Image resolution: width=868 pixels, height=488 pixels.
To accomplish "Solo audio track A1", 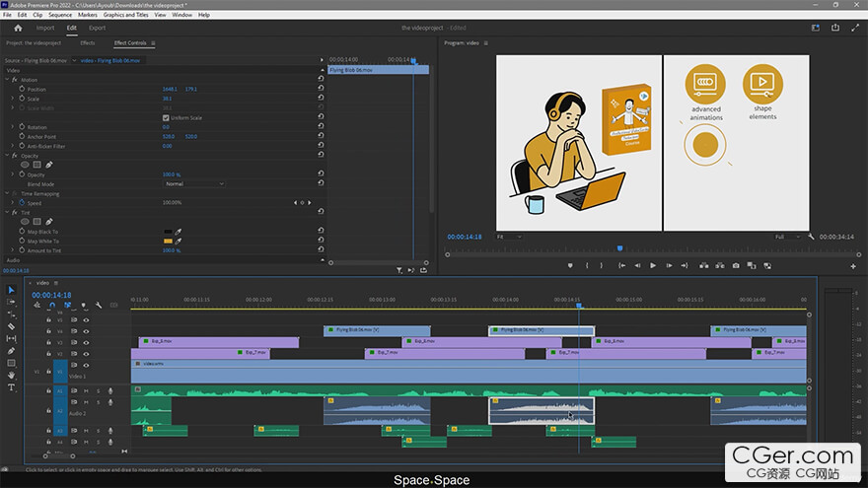I will (x=99, y=391).
